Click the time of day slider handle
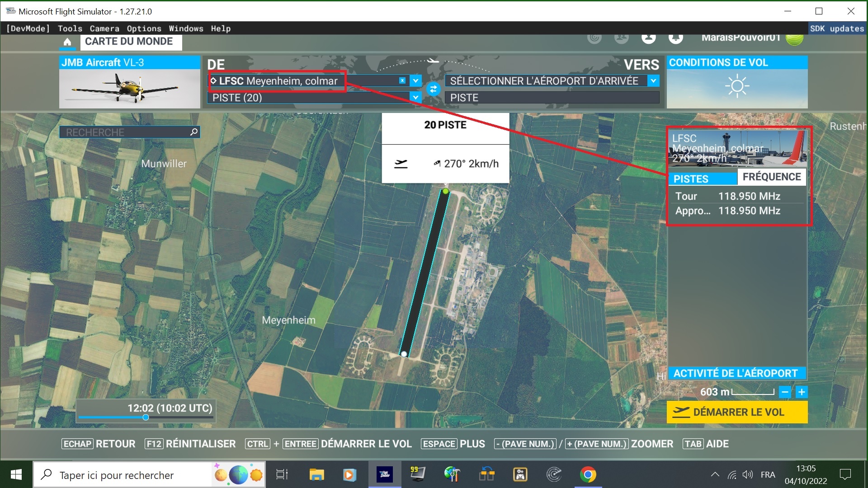 tap(146, 417)
